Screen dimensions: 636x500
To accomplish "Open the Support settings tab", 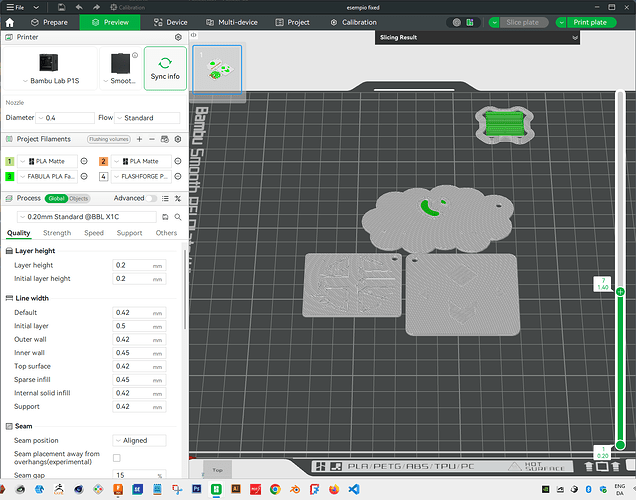I will click(x=129, y=233).
